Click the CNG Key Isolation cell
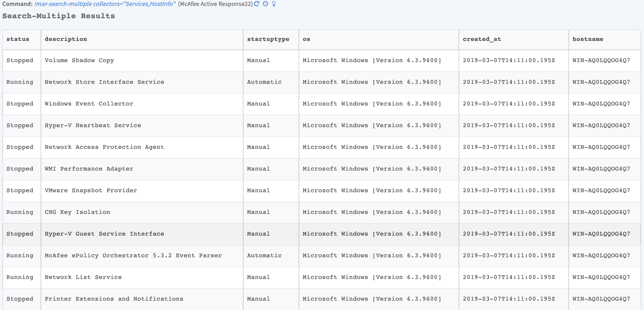644x310 pixels. point(77,212)
